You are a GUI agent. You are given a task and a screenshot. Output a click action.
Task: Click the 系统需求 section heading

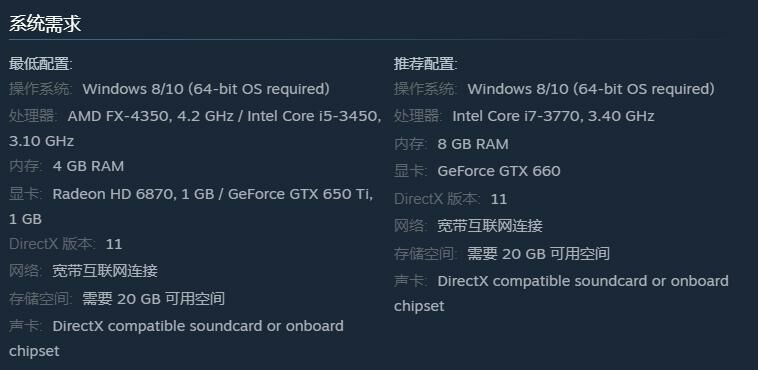coord(45,24)
